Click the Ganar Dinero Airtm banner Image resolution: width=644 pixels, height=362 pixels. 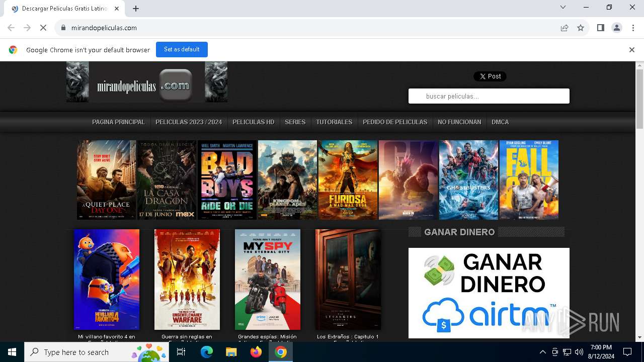click(489, 293)
